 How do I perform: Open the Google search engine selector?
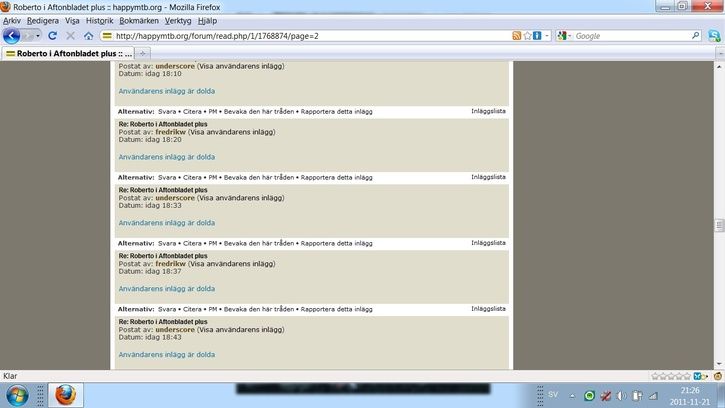tap(564, 36)
